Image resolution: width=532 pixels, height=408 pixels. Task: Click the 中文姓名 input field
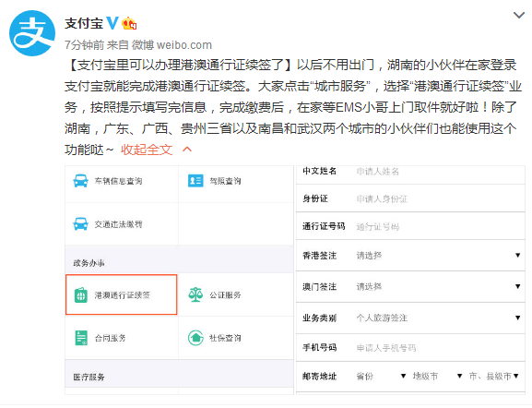click(438, 171)
